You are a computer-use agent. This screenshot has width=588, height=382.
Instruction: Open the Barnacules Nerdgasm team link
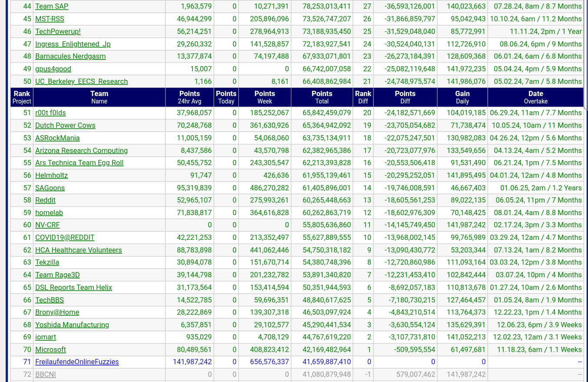(70, 56)
